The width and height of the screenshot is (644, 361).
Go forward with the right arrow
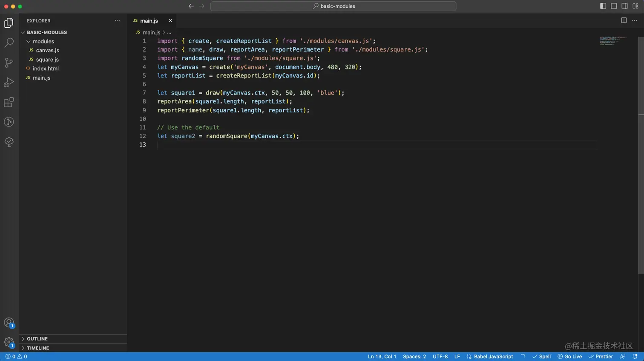pos(202,6)
